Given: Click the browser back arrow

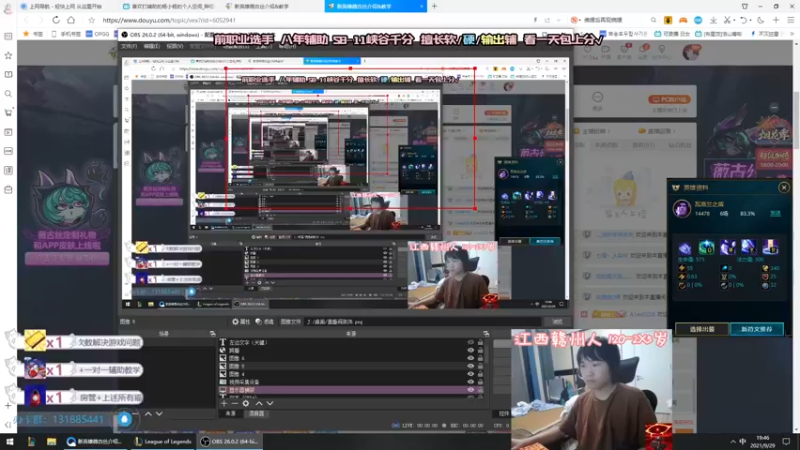Looking at the screenshot, I should click(27, 20).
